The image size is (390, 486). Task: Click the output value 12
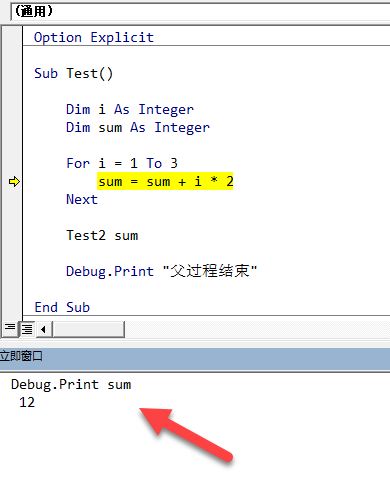(27, 402)
